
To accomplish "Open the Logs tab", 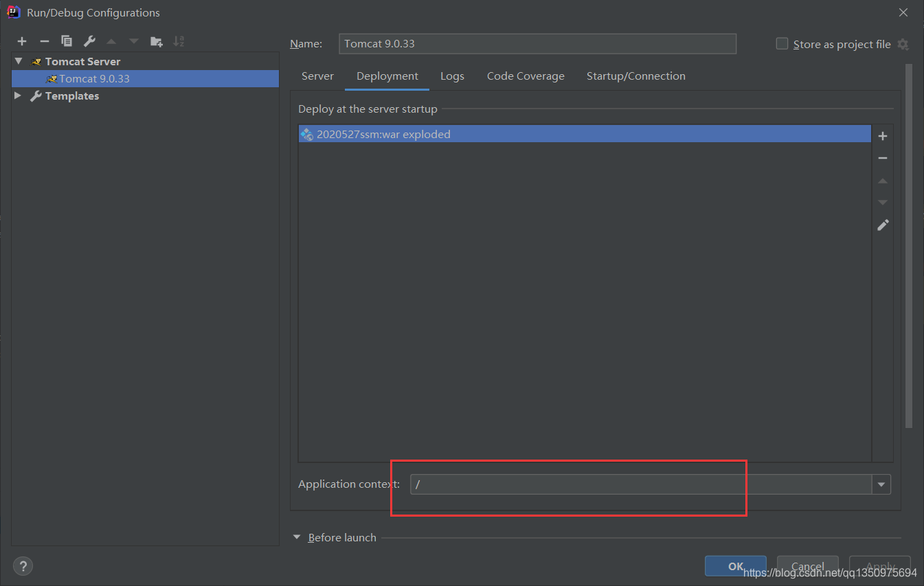I will (452, 76).
